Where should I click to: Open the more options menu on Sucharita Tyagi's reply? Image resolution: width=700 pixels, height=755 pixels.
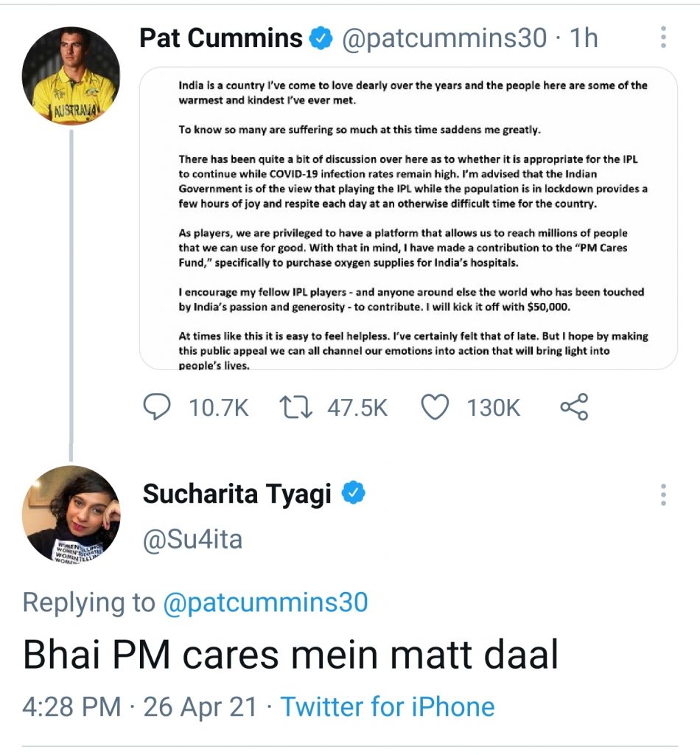coord(663,495)
